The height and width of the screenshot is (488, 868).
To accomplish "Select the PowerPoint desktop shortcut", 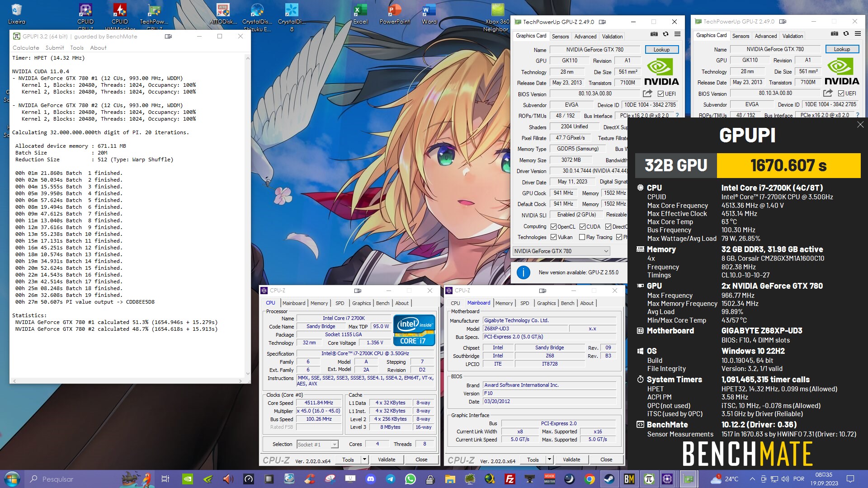I will click(395, 14).
